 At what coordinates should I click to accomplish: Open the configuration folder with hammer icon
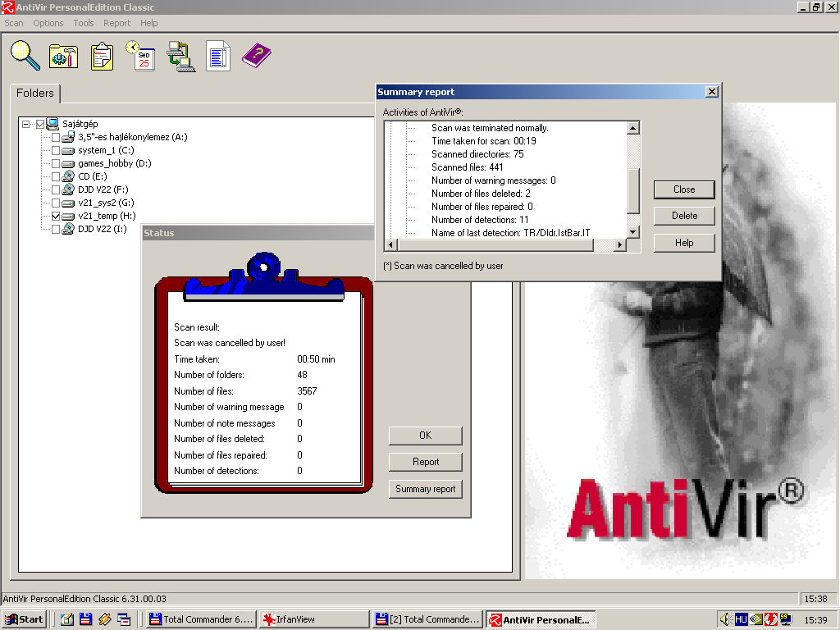click(63, 56)
